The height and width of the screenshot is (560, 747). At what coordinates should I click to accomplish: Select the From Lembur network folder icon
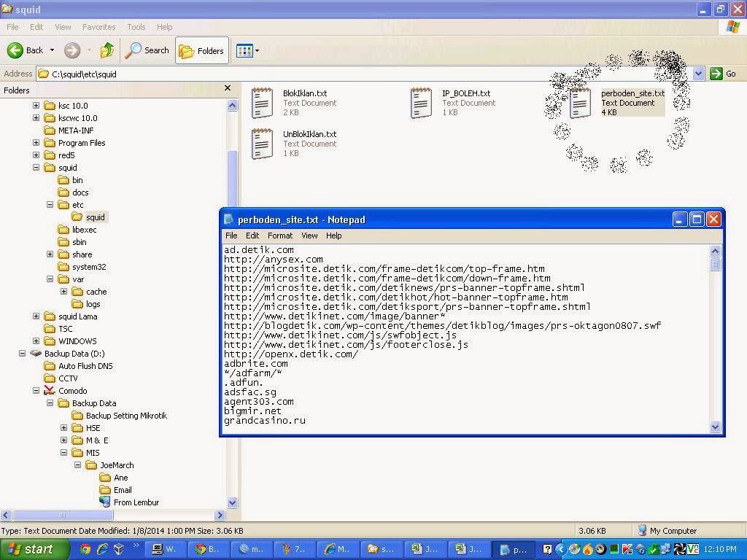pos(105,502)
